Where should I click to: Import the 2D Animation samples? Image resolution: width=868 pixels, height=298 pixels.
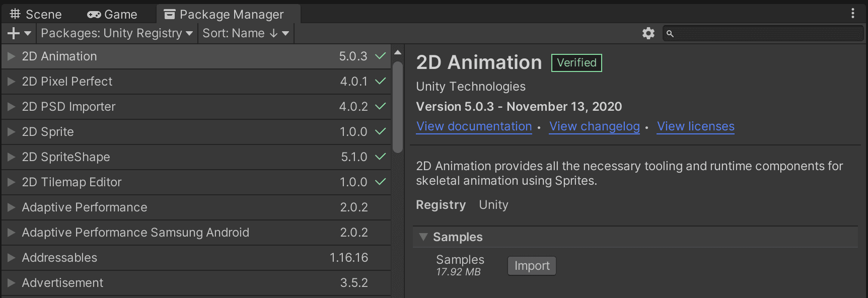[532, 266]
